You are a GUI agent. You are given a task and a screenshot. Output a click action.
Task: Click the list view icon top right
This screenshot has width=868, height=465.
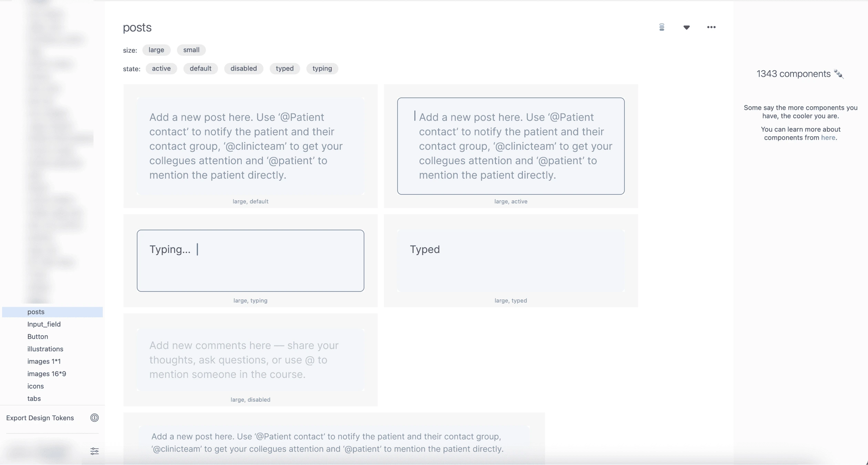coord(661,27)
